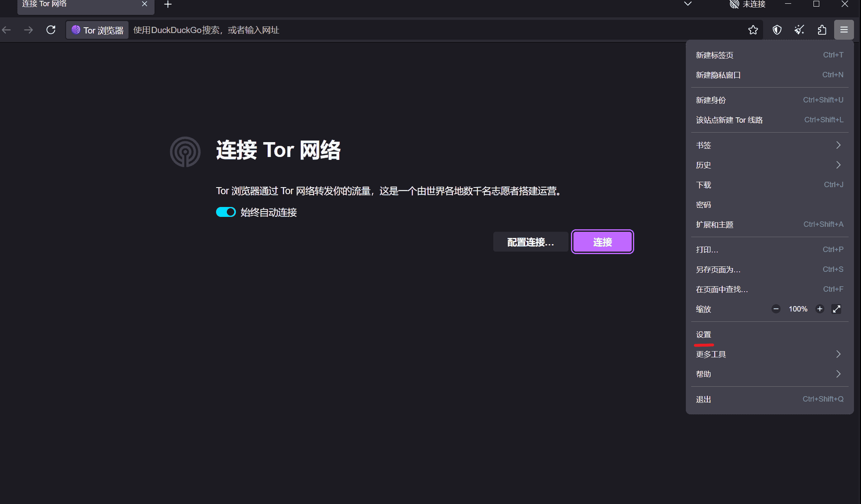Screen dimensions: 861x504
Task: Select 新建标签页 menu item
Action: pyautogui.click(x=770, y=55)
